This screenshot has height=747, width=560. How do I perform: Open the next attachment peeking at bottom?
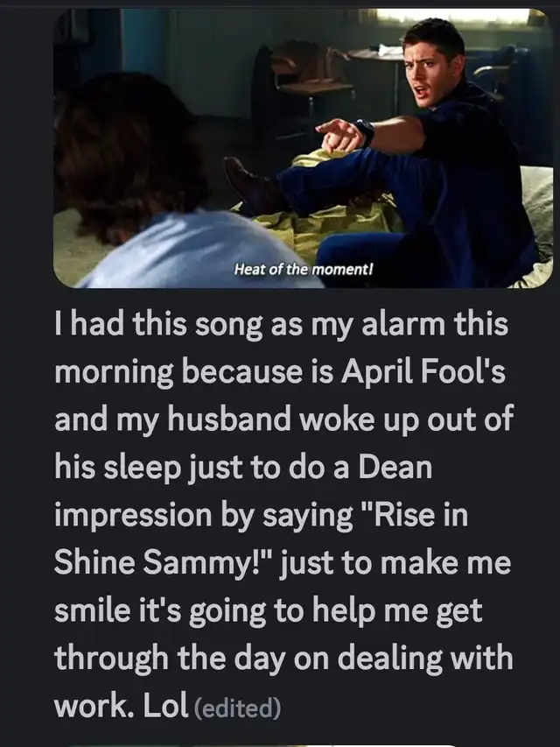coord(262,745)
